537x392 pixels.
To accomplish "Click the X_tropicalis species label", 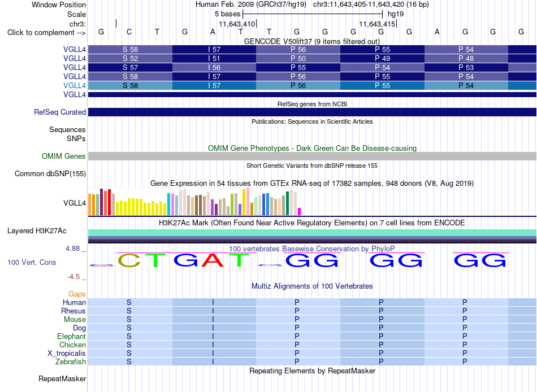I will (x=67, y=354).
